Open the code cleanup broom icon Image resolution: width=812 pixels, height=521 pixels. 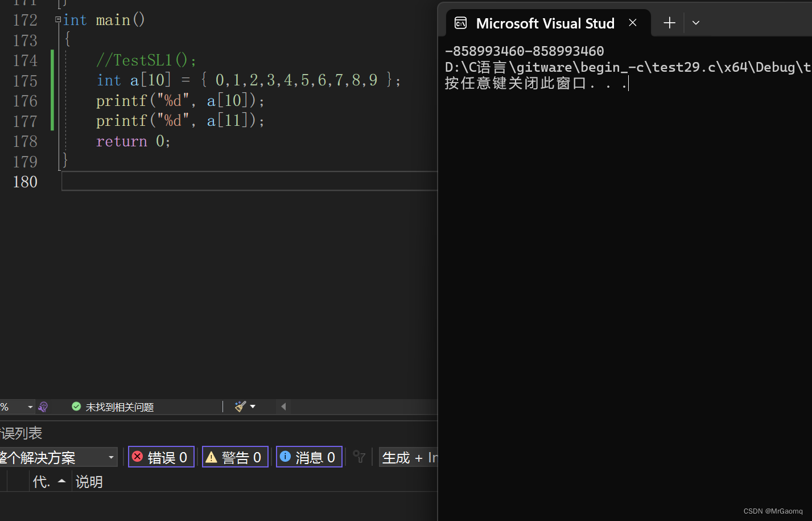point(240,407)
